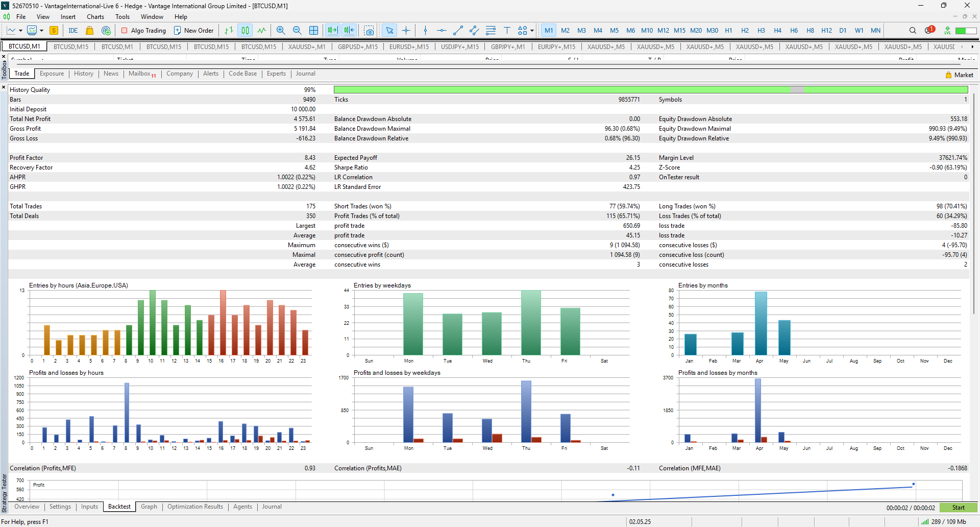
Task: Toggle chart auto scroll
Action: click(x=333, y=31)
